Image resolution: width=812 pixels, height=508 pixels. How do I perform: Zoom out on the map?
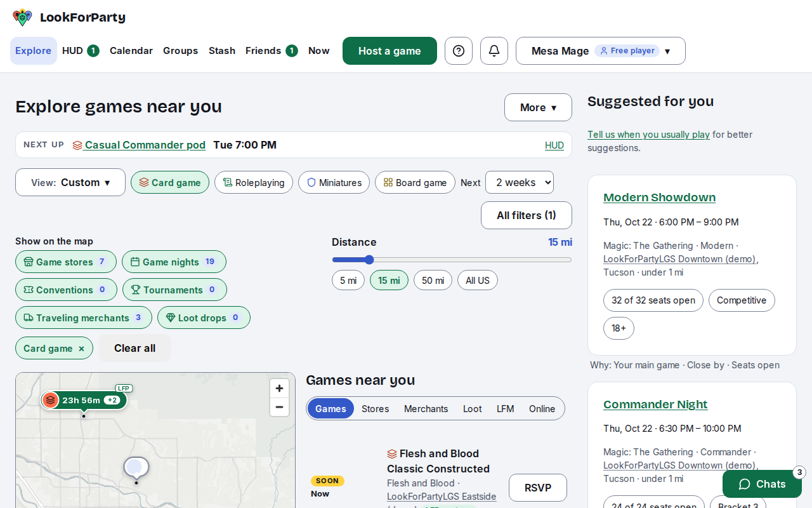[279, 407]
